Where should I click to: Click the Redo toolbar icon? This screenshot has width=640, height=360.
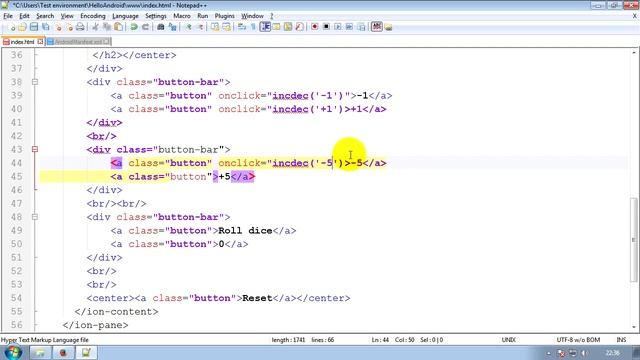(x=145, y=27)
